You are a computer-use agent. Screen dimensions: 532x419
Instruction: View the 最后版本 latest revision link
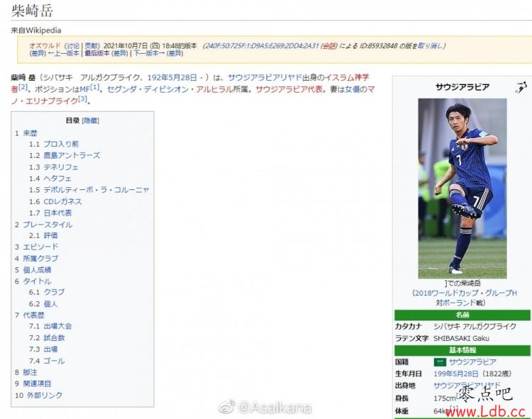click(x=97, y=53)
